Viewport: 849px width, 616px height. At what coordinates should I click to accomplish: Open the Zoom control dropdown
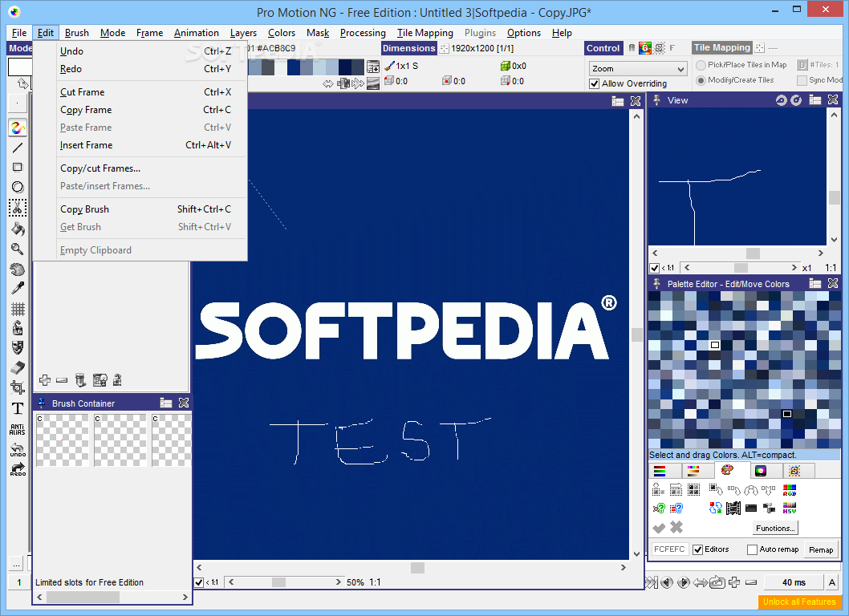click(638, 69)
